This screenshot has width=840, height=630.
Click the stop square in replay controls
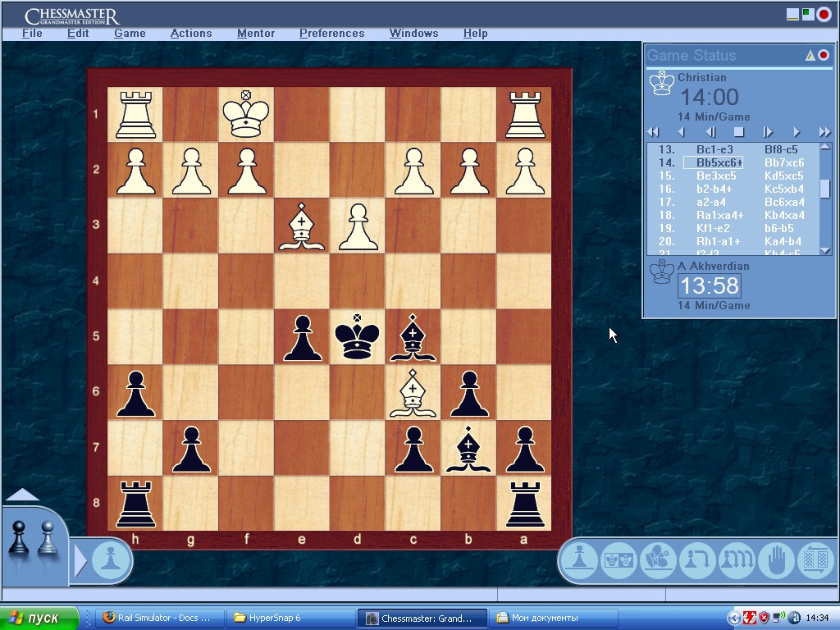[x=739, y=132]
